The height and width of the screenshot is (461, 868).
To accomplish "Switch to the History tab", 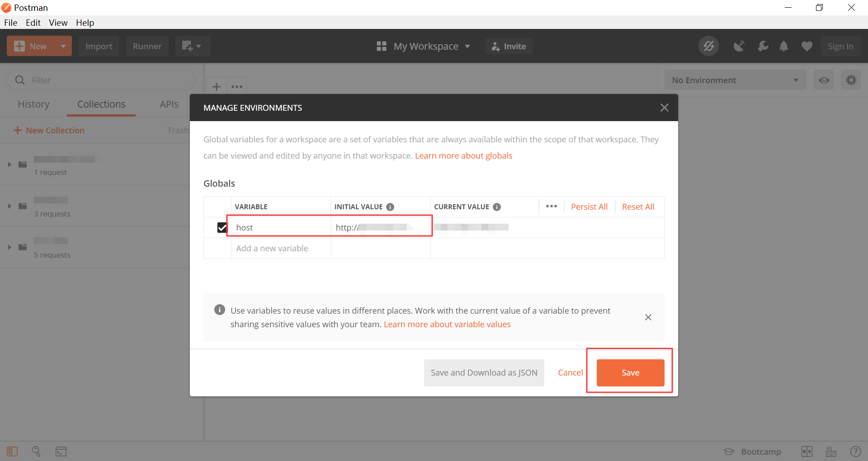I will (x=33, y=104).
